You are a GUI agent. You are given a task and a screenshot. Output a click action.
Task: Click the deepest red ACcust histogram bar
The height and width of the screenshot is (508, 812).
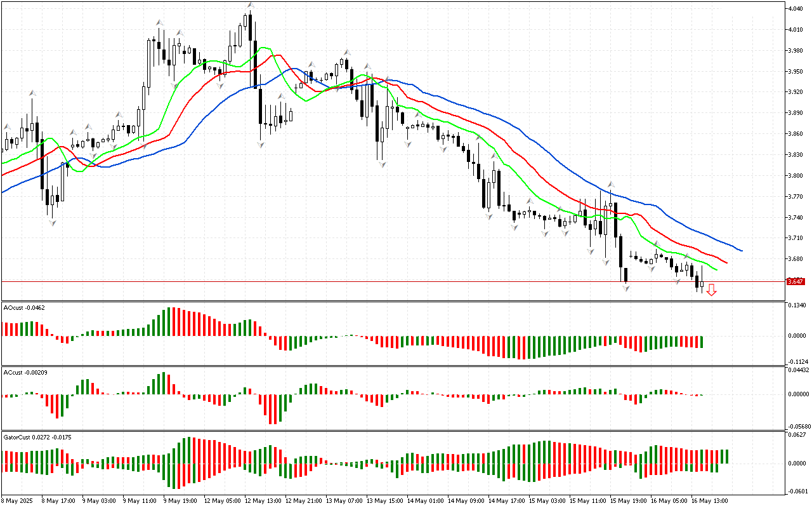click(271, 409)
